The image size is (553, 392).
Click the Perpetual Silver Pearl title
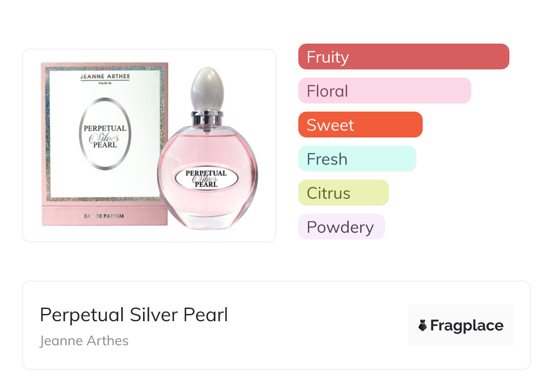pyautogui.click(x=134, y=315)
